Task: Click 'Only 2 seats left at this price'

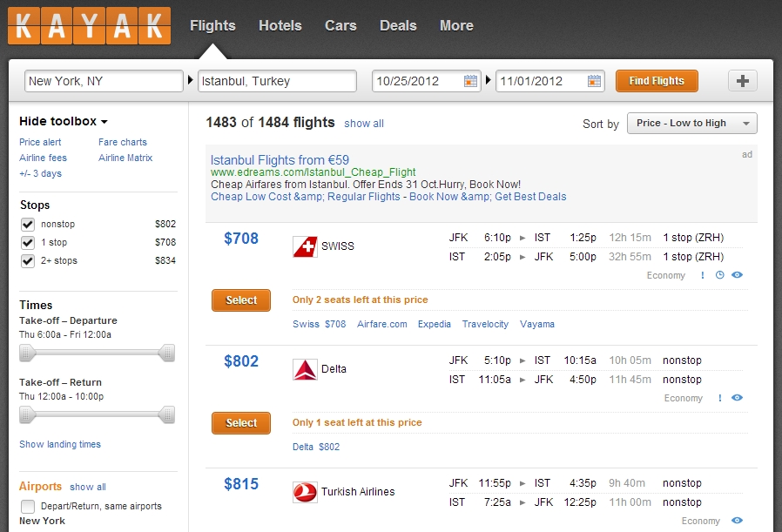Action: tap(360, 300)
